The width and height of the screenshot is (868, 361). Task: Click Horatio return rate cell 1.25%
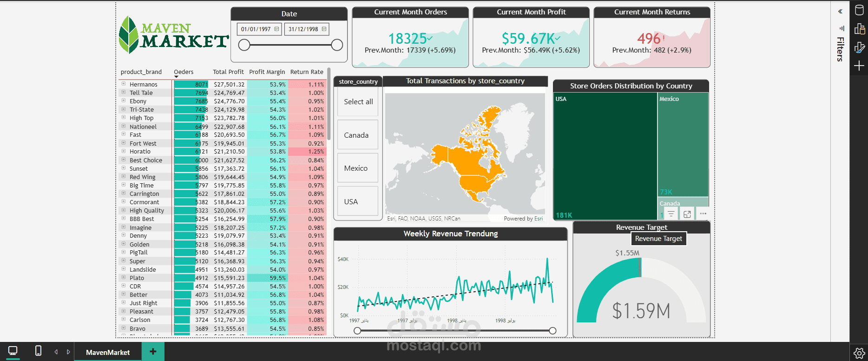[307, 152]
